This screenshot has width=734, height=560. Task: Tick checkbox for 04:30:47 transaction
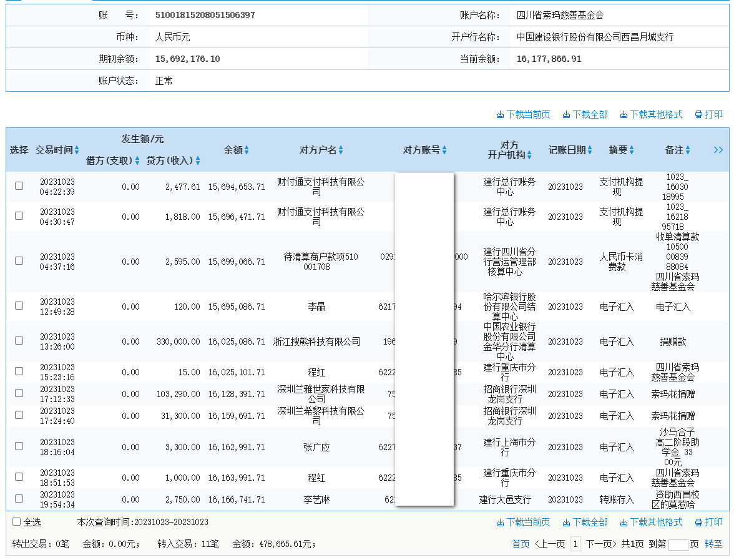19,216
